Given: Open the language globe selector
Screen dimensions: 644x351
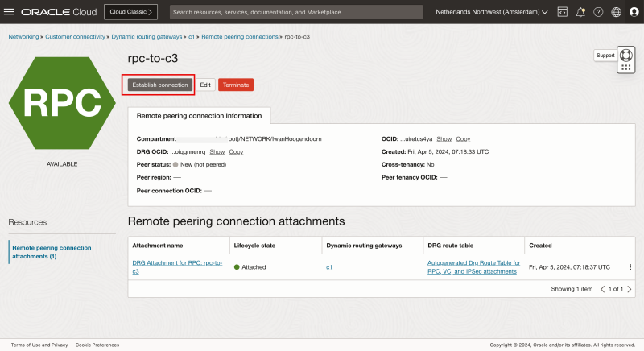Looking at the screenshot, I should [x=615, y=12].
